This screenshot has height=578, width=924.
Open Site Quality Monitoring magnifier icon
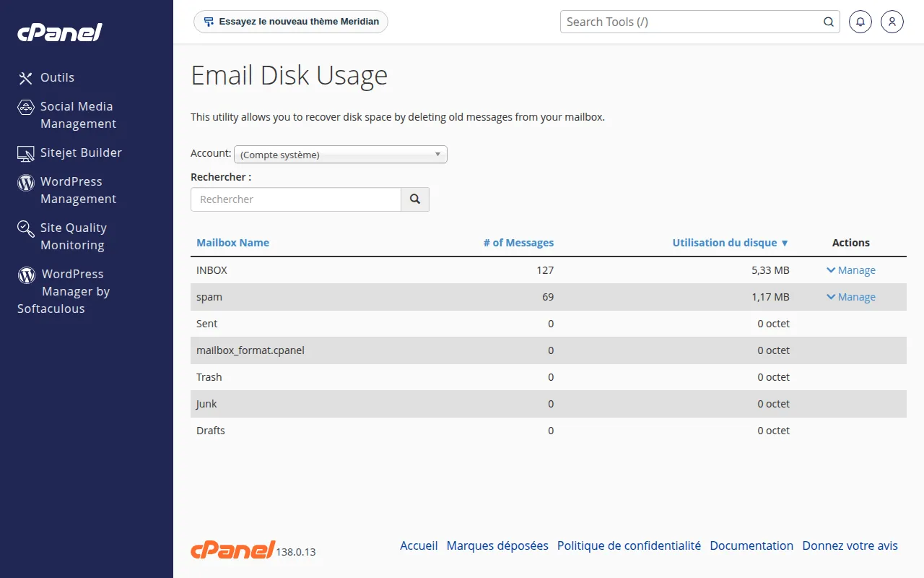26,228
